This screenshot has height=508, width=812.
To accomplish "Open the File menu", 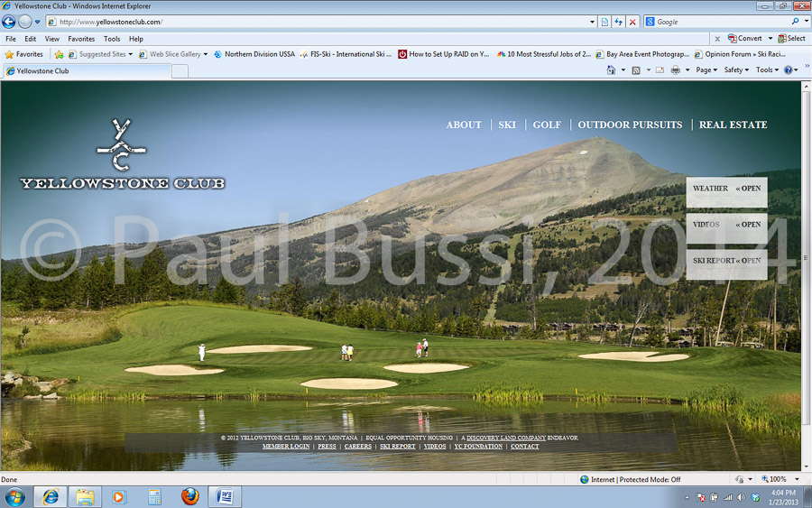I will coord(10,39).
